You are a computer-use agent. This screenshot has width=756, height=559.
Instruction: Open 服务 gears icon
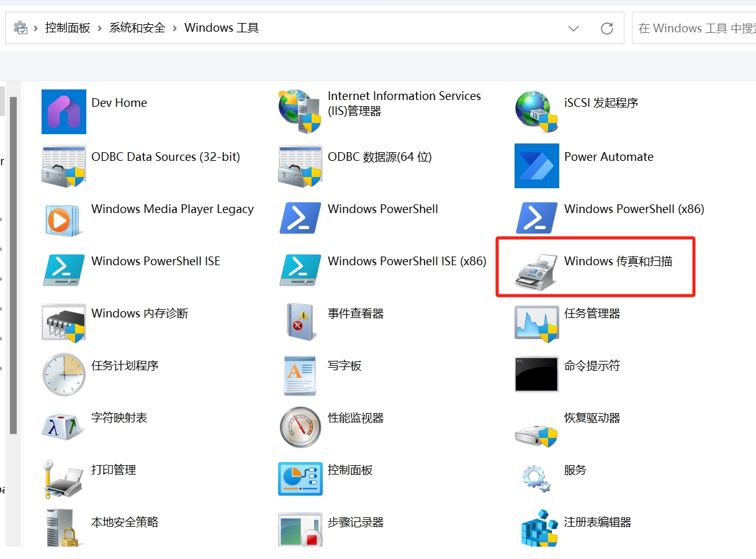536,478
